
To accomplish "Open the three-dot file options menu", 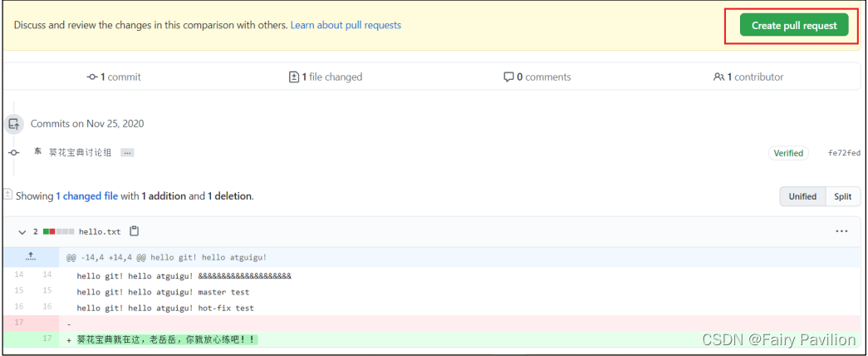I will [841, 231].
